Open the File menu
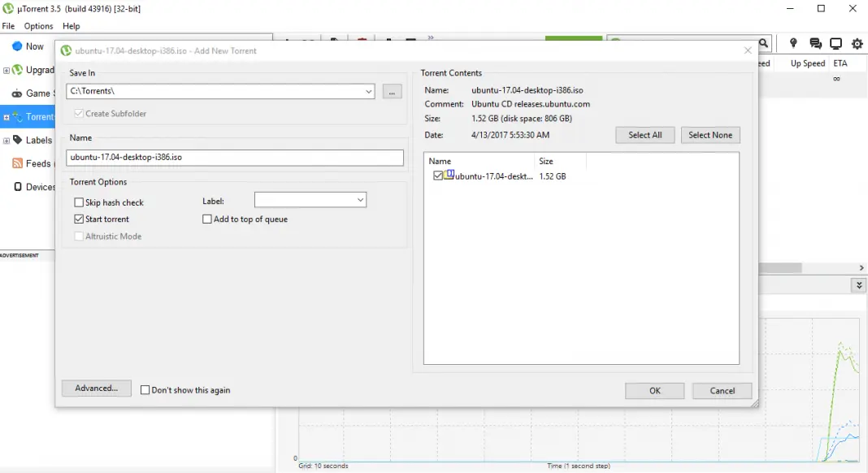Screen dimensions: 868x473 tap(8, 26)
